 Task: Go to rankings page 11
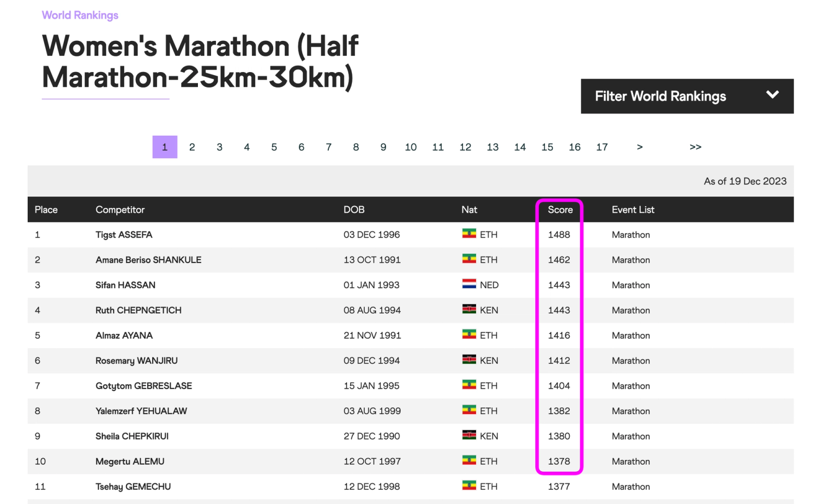click(x=438, y=147)
